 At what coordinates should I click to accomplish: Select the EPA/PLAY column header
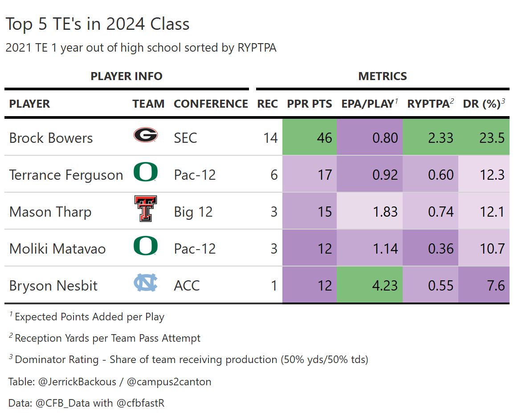coord(367,104)
